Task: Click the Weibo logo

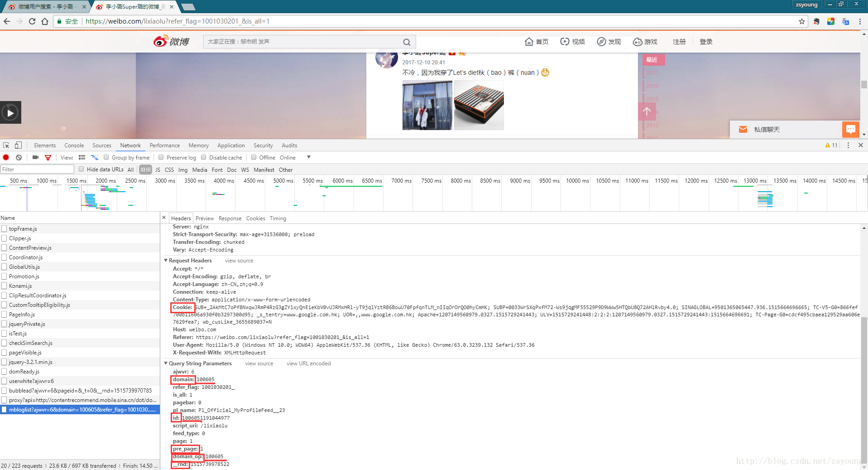Action: point(171,41)
